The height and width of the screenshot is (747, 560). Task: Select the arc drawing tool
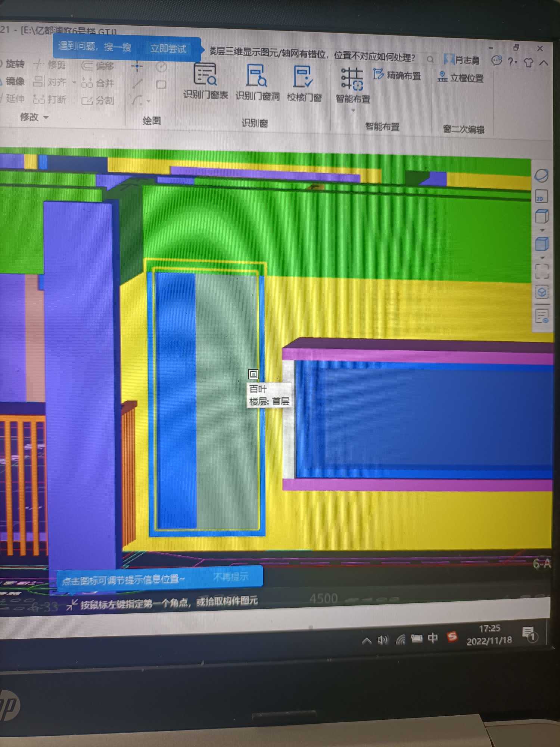click(x=137, y=100)
